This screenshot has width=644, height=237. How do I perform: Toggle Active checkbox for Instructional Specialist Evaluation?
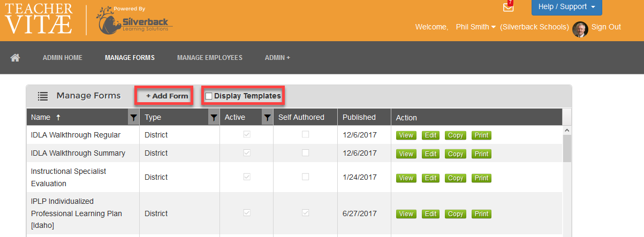click(247, 177)
